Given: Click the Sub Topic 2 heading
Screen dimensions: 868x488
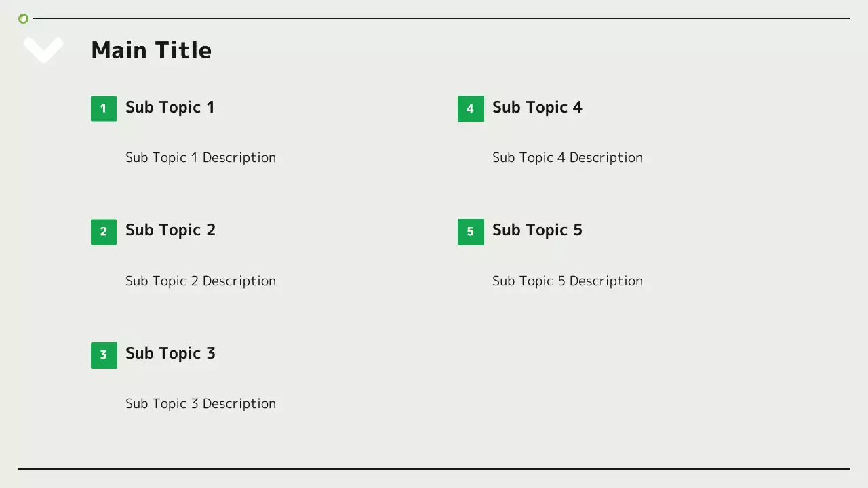Looking at the screenshot, I should tap(170, 230).
